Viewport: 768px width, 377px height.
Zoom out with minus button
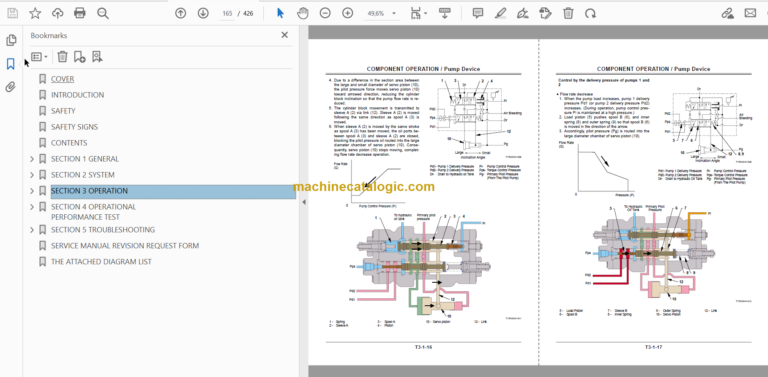pos(325,13)
